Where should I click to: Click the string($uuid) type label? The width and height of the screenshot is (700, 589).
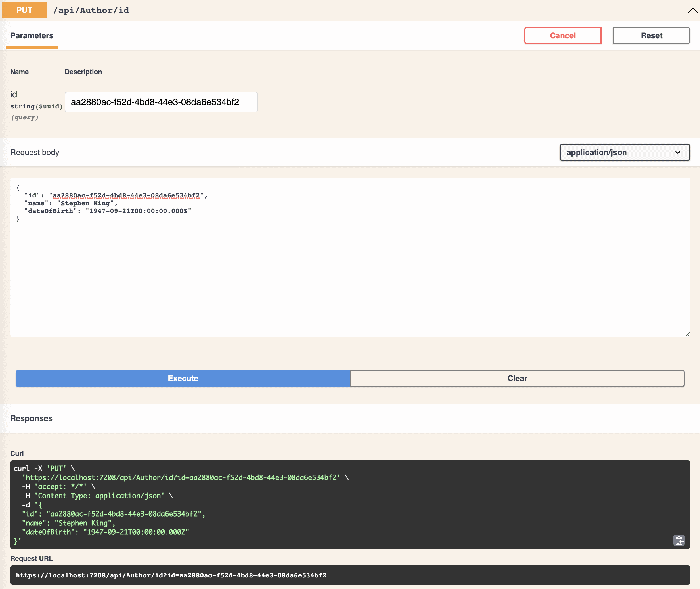click(x=36, y=106)
